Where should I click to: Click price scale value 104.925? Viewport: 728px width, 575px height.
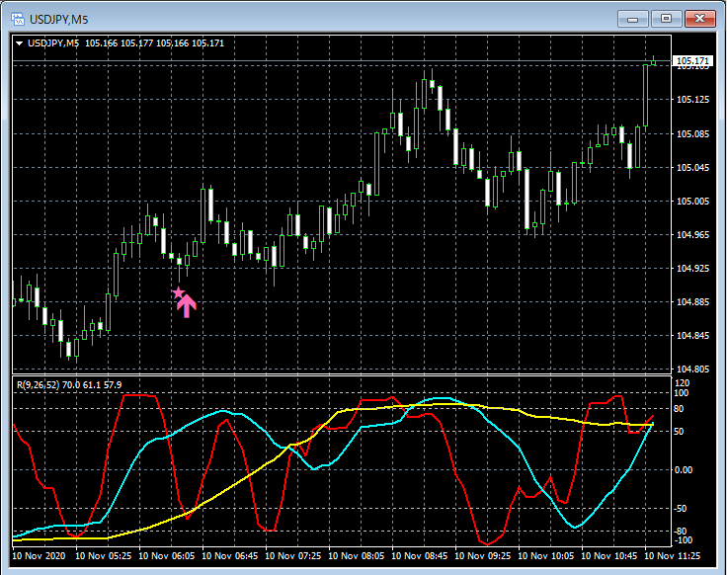coord(692,269)
